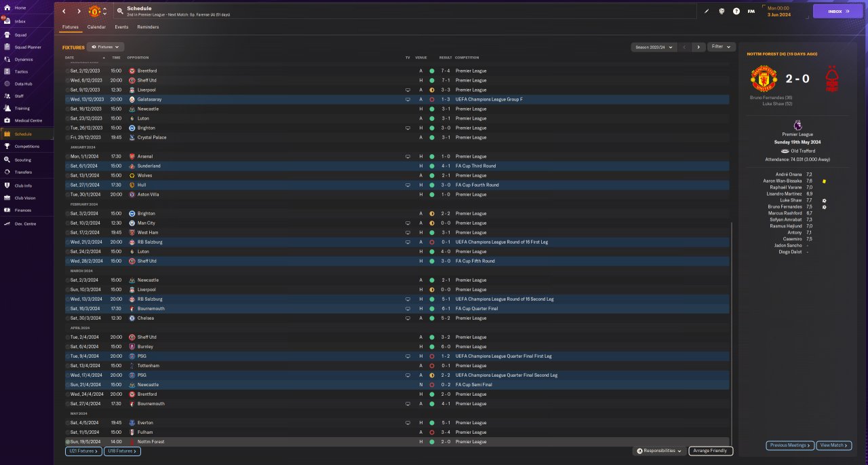
Task: Click the Manchester United club badge in header
Action: (x=95, y=12)
